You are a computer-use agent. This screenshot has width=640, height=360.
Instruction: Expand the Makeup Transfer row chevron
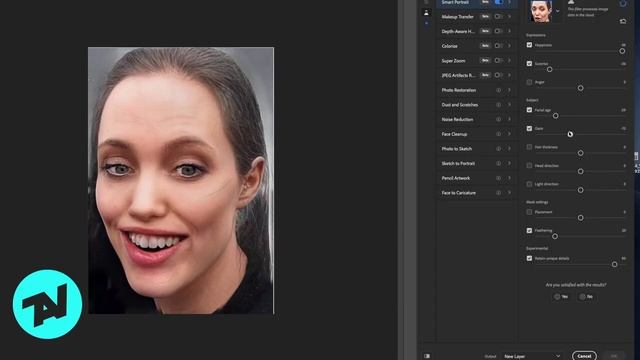pyautogui.click(x=509, y=17)
